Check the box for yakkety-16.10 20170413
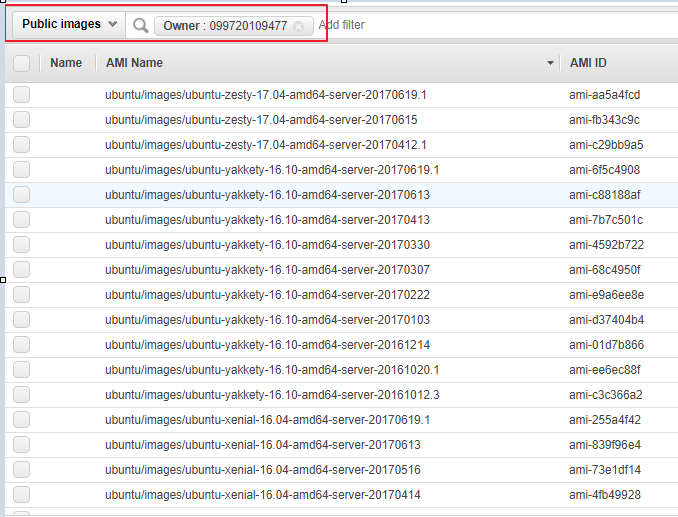This screenshot has width=678, height=517. [x=21, y=220]
